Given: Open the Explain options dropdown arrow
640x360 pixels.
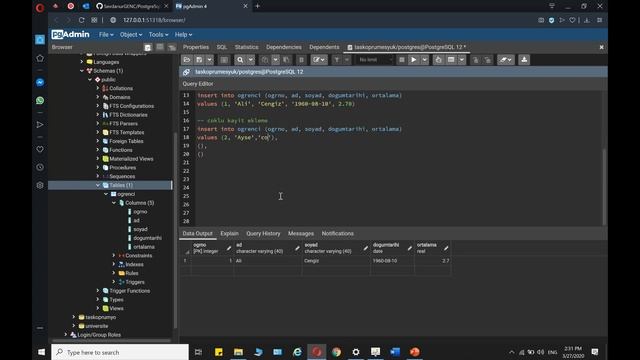Looking at the screenshot, I should (x=462, y=60).
